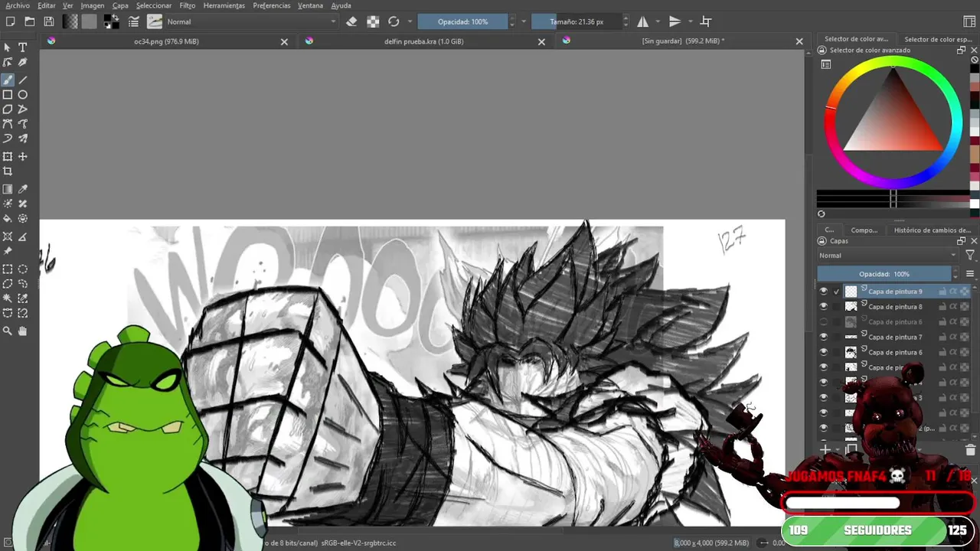Switch to oc34.png document tab
This screenshot has height=551, width=980.
[x=166, y=41]
